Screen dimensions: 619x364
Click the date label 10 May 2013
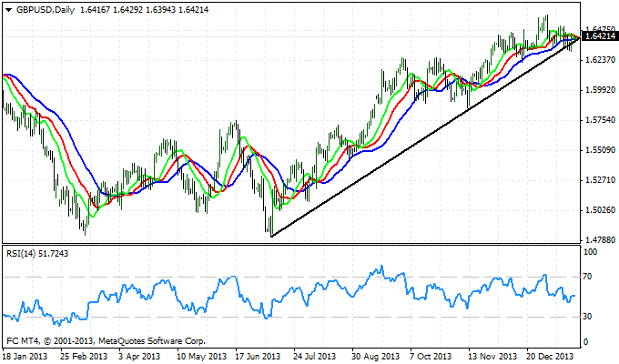200,356
